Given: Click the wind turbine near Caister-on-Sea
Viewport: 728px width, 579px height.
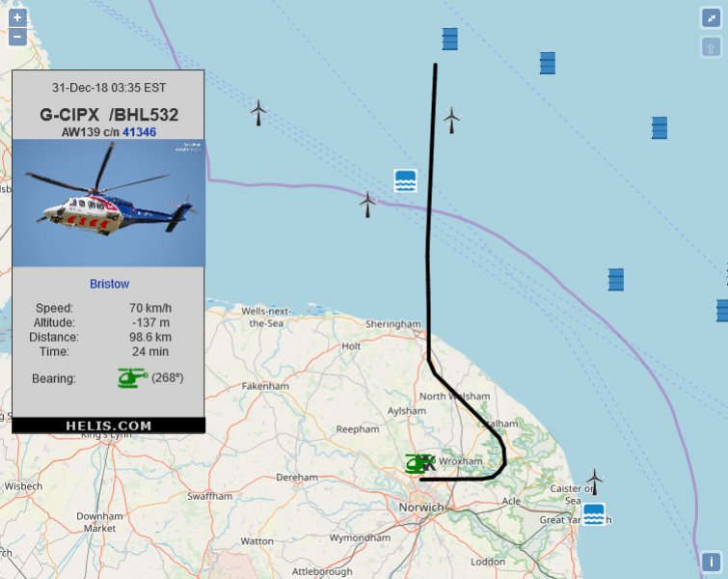Looking at the screenshot, I should click(x=594, y=481).
